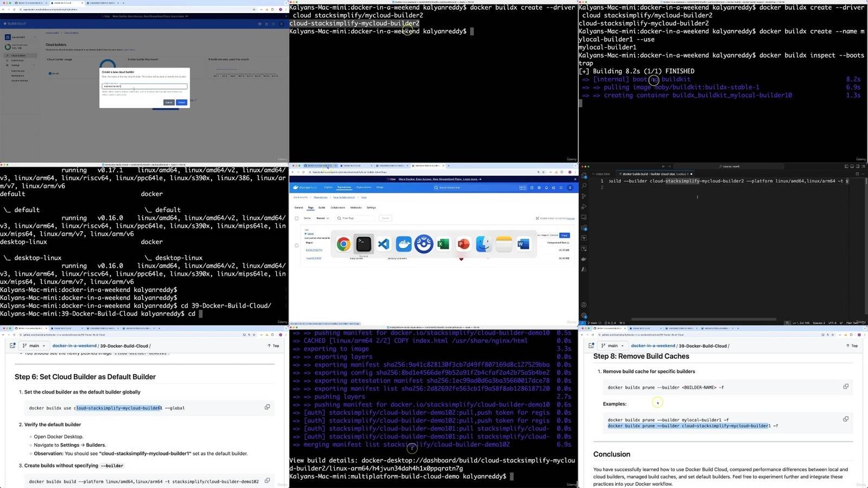Open the Newest sort-by dropdown
Screen dimensions: 868x488
click(x=323, y=218)
